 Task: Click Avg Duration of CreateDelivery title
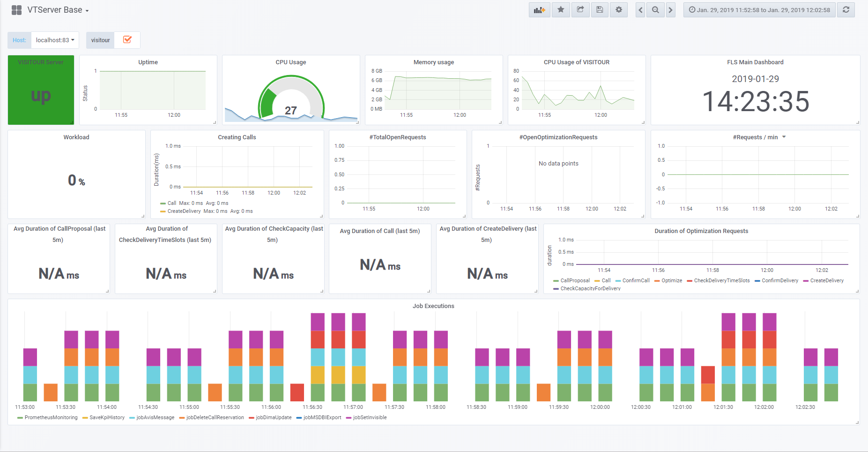coord(488,234)
